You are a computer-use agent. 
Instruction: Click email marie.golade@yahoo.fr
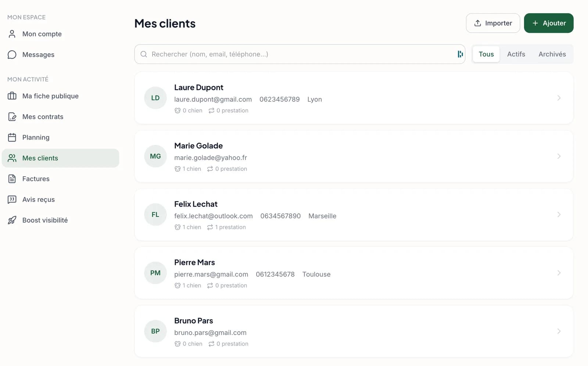tap(211, 158)
